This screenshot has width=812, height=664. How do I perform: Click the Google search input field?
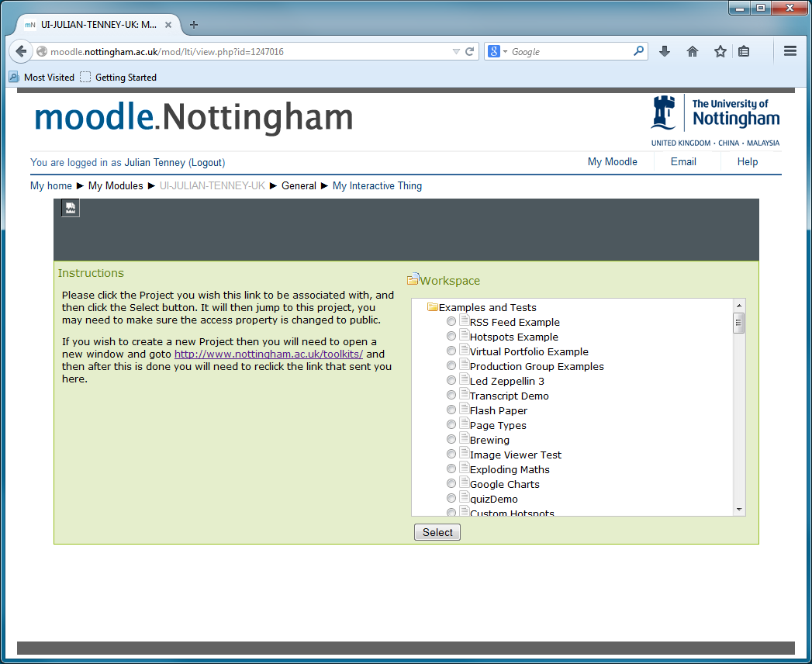tap(570, 51)
